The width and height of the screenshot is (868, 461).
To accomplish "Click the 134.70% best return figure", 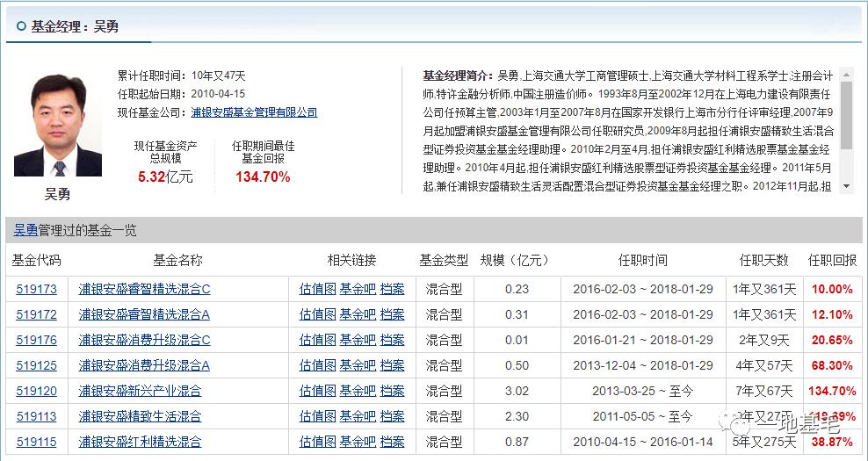I will [263, 177].
